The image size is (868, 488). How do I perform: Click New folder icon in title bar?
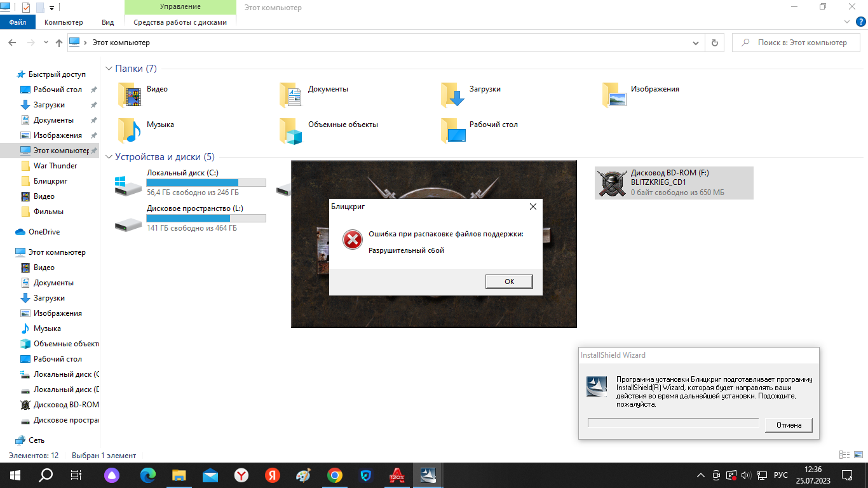coord(39,8)
